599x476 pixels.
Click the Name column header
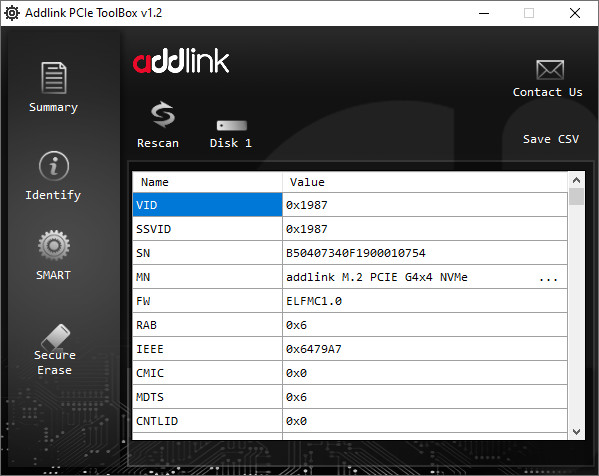tap(207, 182)
